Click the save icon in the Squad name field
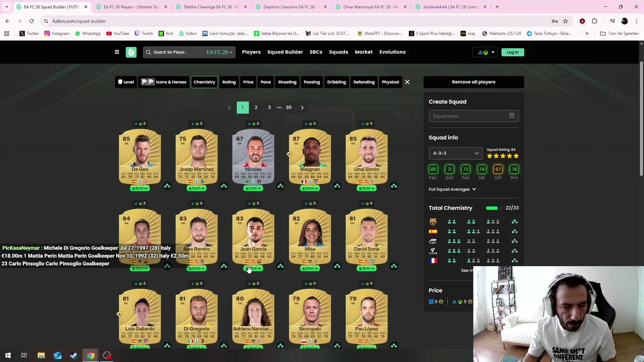The height and width of the screenshot is (362, 644). pos(512,116)
